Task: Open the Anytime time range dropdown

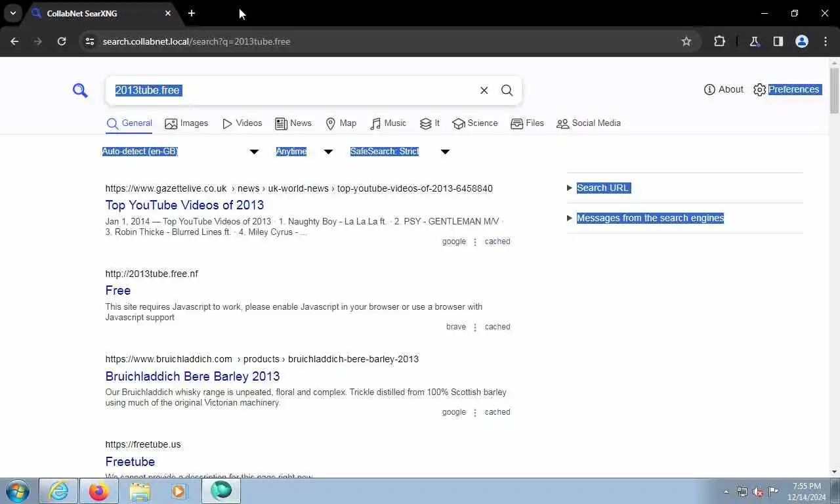Action: point(304,152)
